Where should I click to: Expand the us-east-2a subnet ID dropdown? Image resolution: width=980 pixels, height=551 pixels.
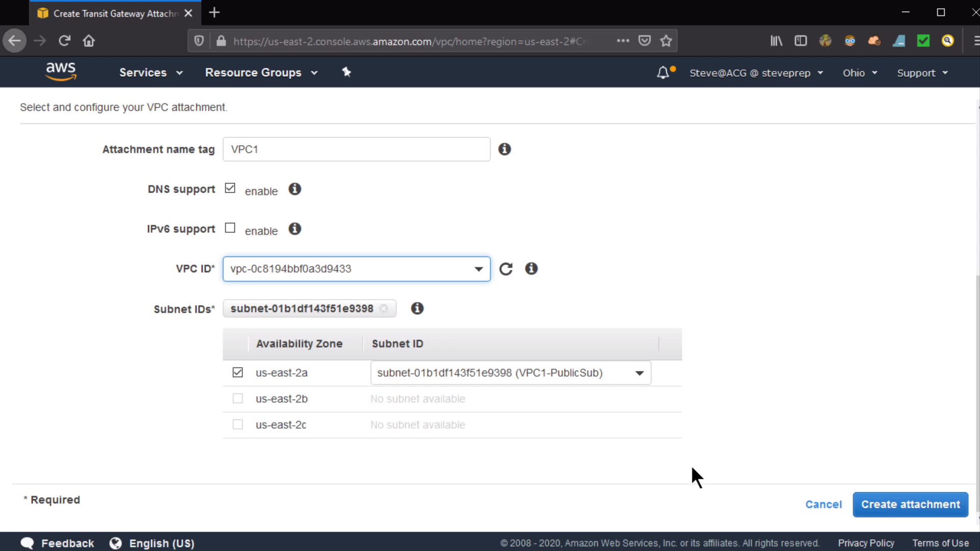pos(510,373)
